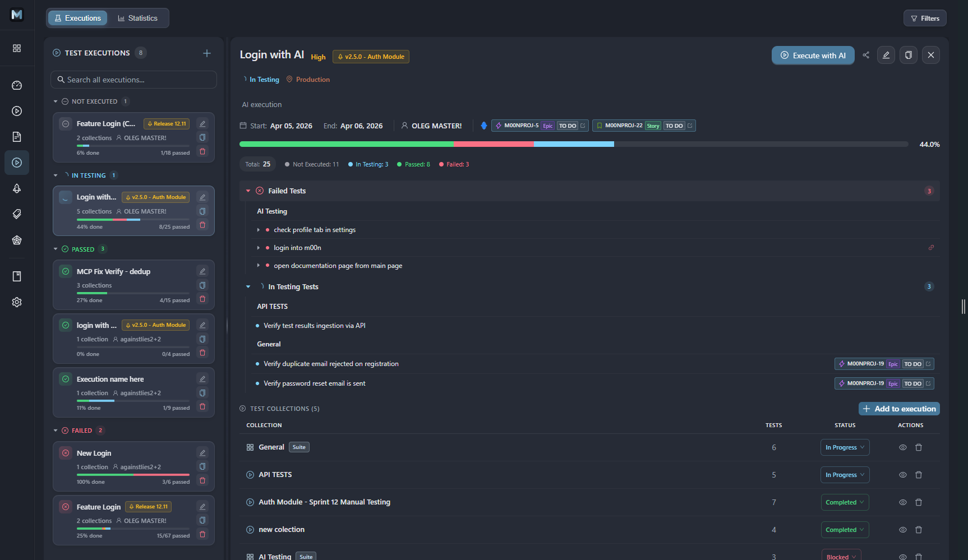
Task: Add new test execution with plus icon
Action: click(207, 53)
